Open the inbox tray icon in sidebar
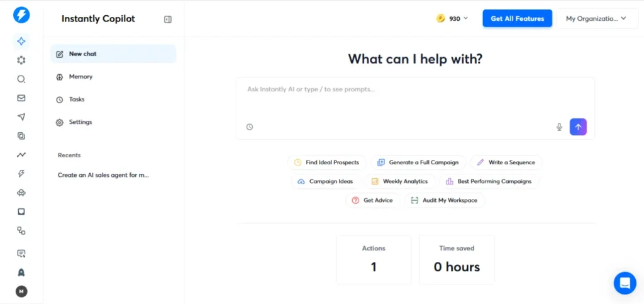The height and width of the screenshot is (304, 644). pos(21,211)
